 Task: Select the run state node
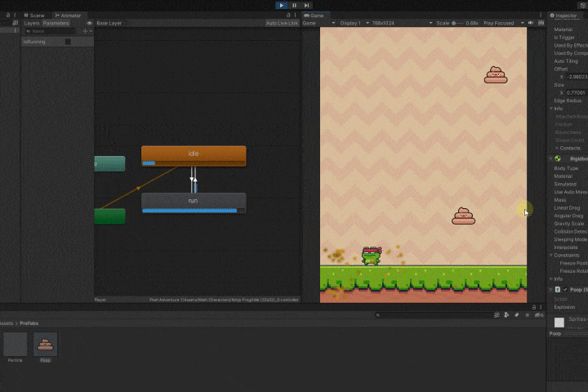(x=194, y=203)
